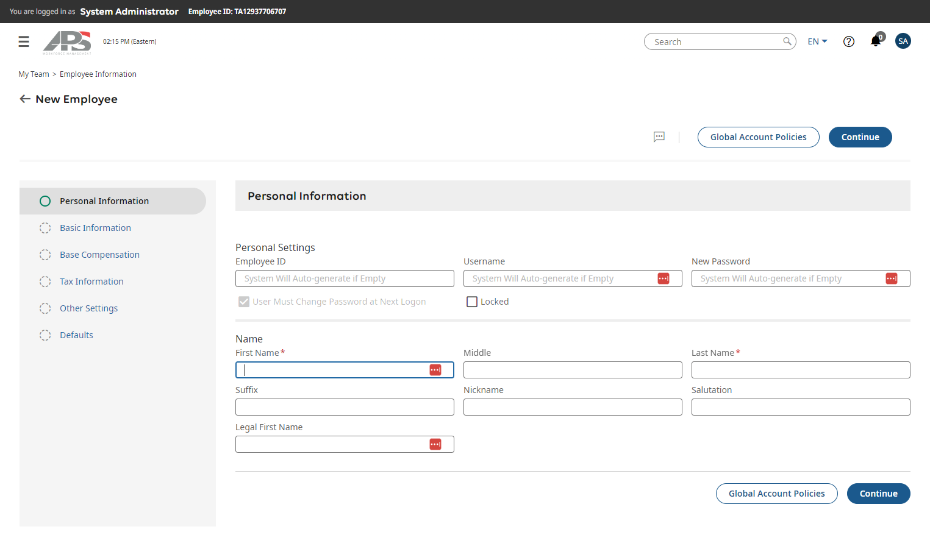This screenshot has height=560, width=930.
Task: Click the APS logo
Action: [67, 42]
